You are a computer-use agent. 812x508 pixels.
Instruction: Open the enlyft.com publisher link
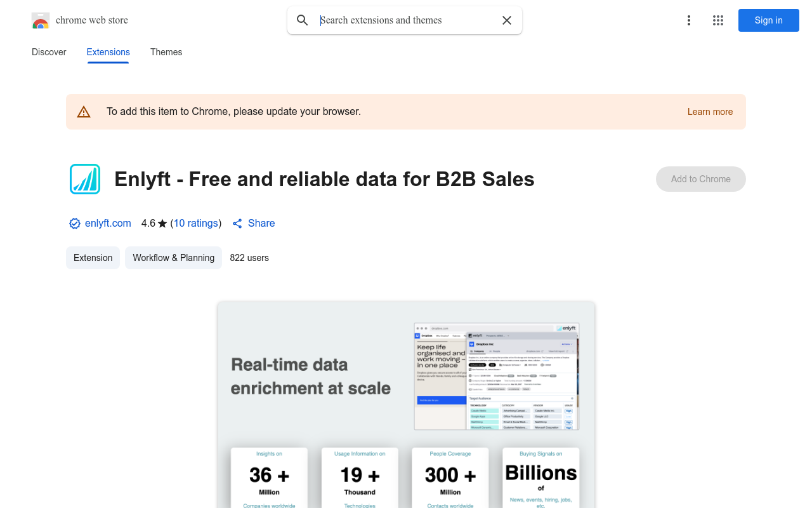click(108, 224)
